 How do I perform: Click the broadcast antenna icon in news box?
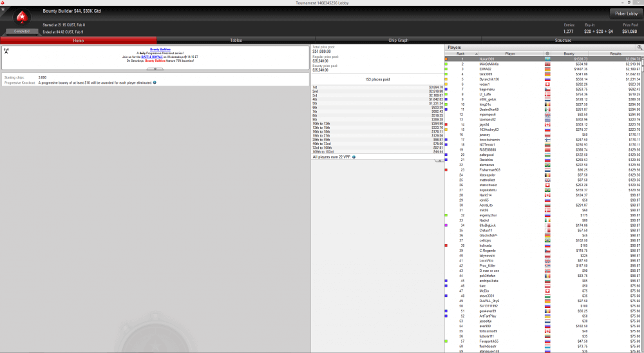point(6,50)
